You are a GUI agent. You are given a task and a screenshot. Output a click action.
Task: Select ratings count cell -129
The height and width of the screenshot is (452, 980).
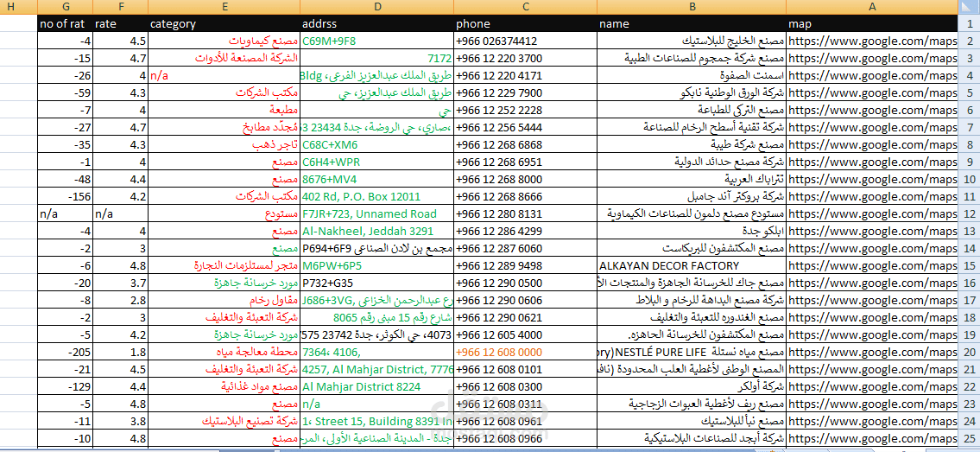pyautogui.click(x=65, y=385)
